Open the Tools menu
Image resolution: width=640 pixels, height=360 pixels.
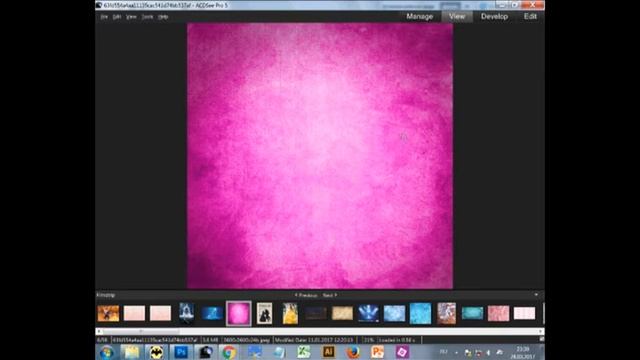147,17
